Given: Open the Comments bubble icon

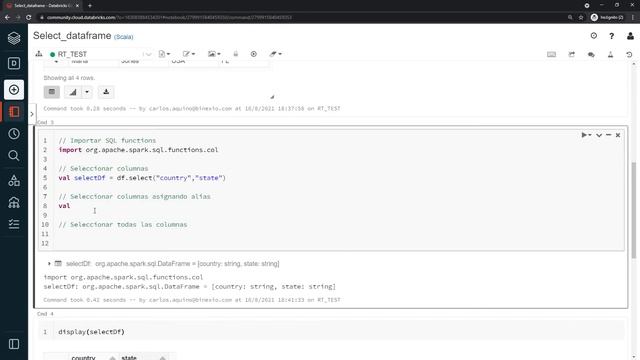Looking at the screenshot, I should click(591, 54).
